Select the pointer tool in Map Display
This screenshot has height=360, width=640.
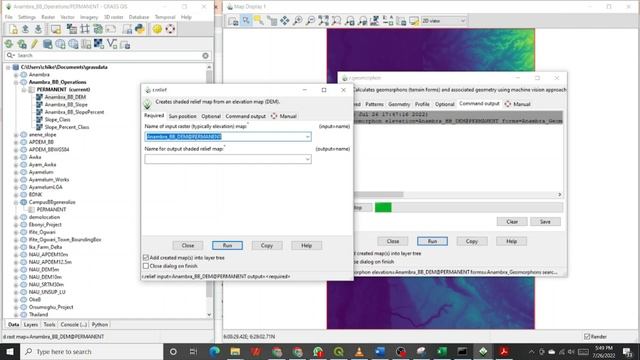(x=246, y=21)
